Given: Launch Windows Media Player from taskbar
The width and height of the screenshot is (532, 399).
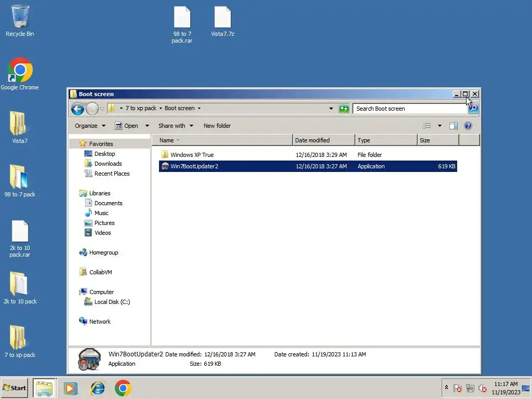Looking at the screenshot, I should point(71,388).
